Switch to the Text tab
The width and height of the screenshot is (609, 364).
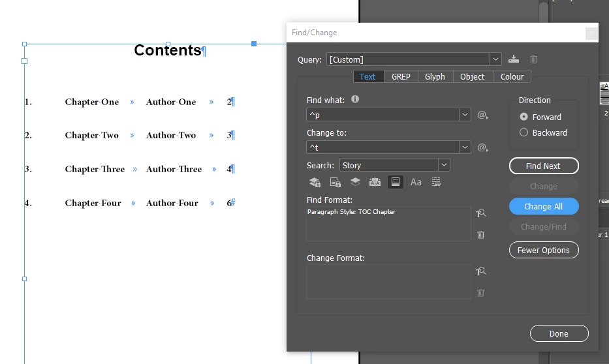pos(367,77)
